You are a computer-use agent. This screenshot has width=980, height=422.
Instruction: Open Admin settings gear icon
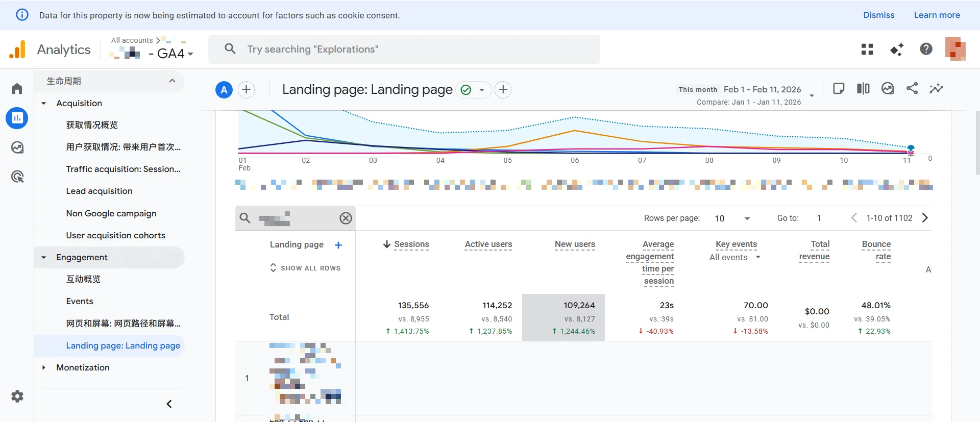point(17,396)
